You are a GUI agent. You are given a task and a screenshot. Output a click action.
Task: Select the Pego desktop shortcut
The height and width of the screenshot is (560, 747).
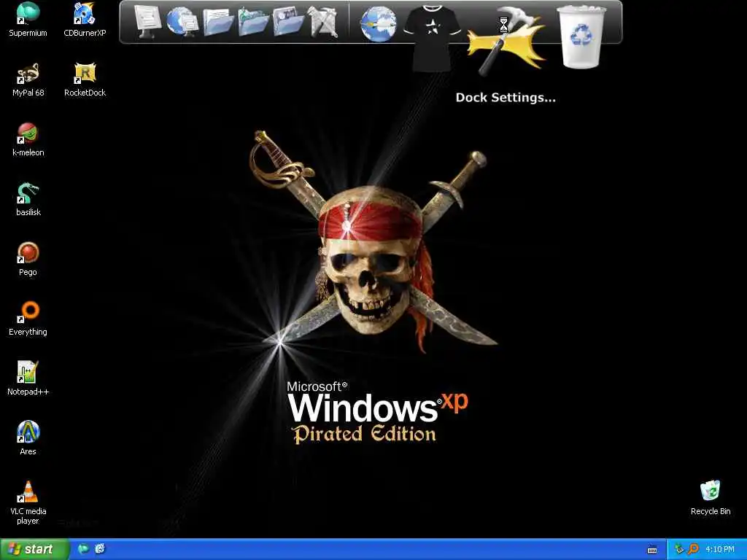[x=28, y=259]
